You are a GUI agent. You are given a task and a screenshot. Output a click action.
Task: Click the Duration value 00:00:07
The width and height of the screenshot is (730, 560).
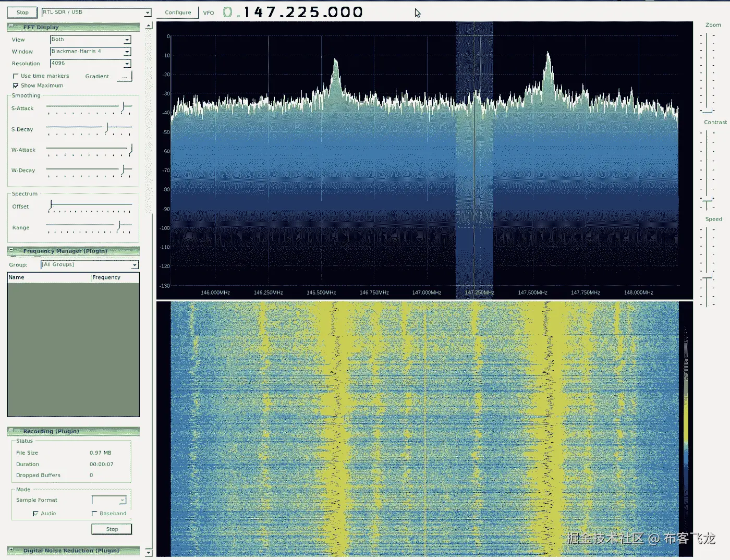click(x=101, y=464)
